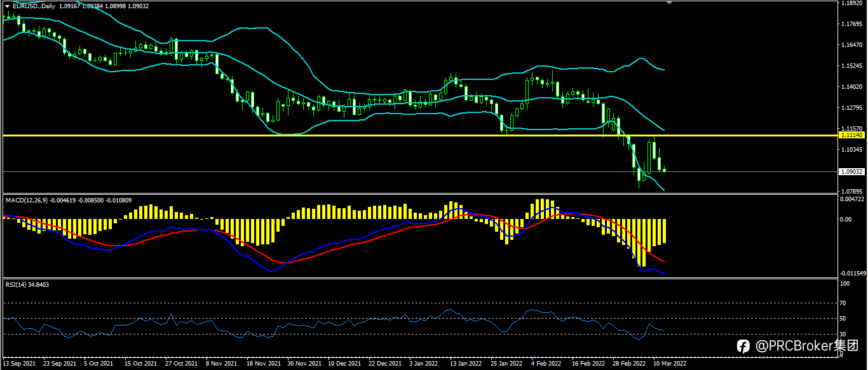Image resolution: width=868 pixels, height=370 pixels.
Task: Select the yellow 1.11140 price level label
Action: 851,135
